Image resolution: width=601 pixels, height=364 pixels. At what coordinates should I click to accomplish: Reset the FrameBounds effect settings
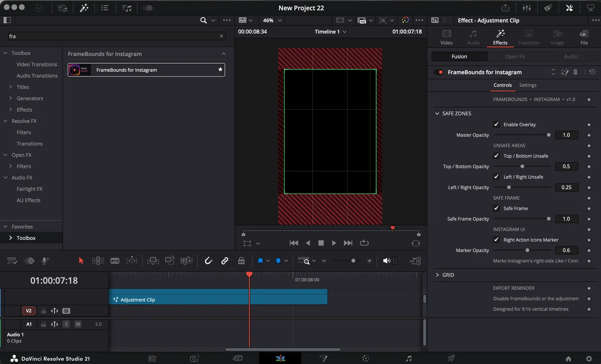(592, 72)
